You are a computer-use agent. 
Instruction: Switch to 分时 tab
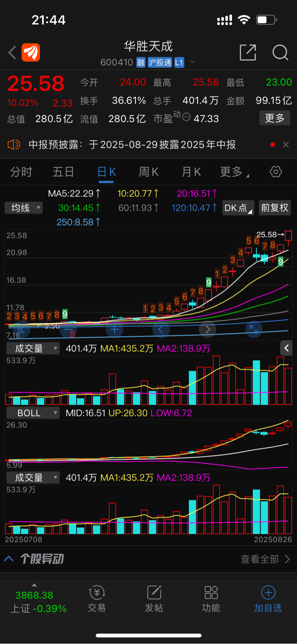(x=21, y=172)
